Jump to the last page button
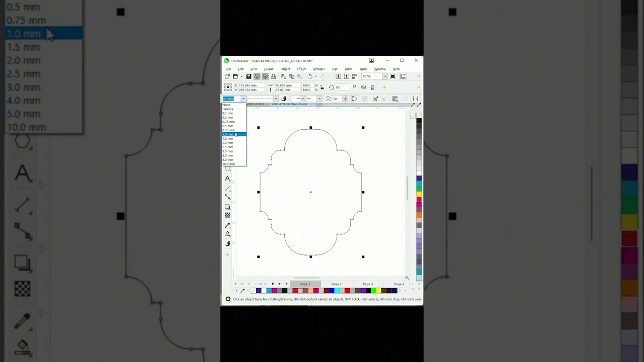 [280, 284]
